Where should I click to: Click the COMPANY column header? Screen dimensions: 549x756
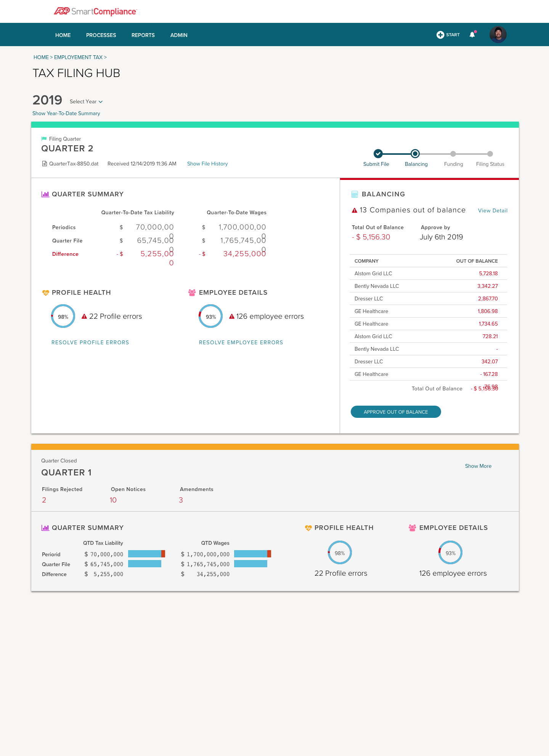coord(366,261)
